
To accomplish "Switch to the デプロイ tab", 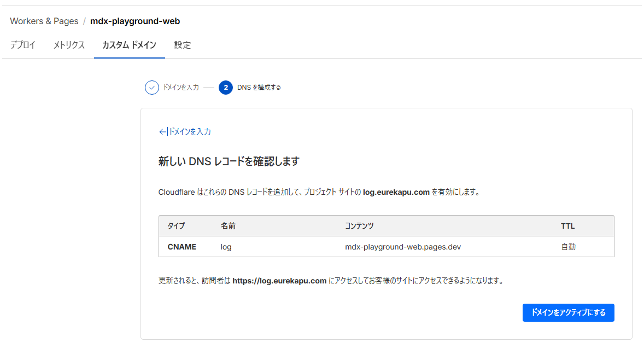I will (x=22, y=45).
